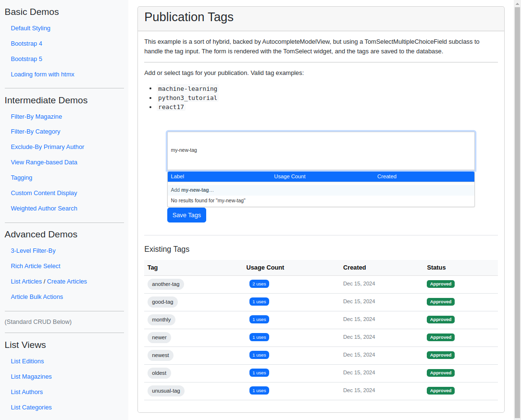Click the Usage Count header in dropdown
This screenshot has width=521, height=420.
pos(289,176)
